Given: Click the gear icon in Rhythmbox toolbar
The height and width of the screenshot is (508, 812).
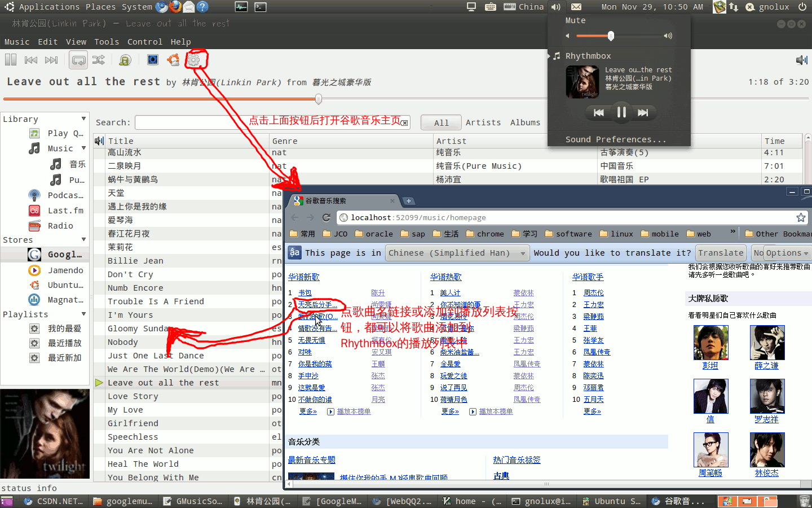Looking at the screenshot, I should (193, 60).
